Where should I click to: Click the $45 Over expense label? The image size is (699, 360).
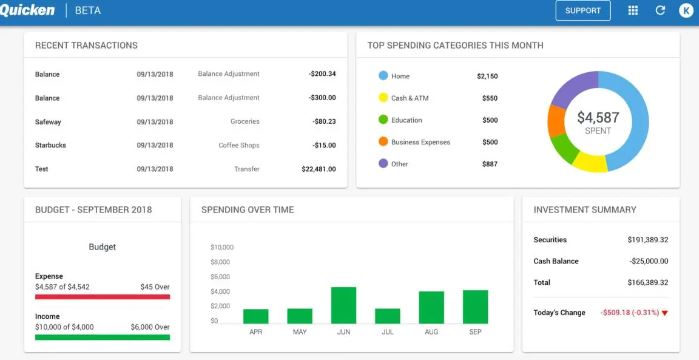point(155,287)
